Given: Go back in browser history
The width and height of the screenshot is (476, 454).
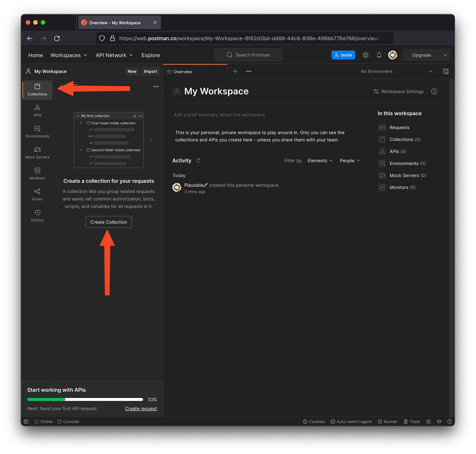Looking at the screenshot, I should pos(30,38).
